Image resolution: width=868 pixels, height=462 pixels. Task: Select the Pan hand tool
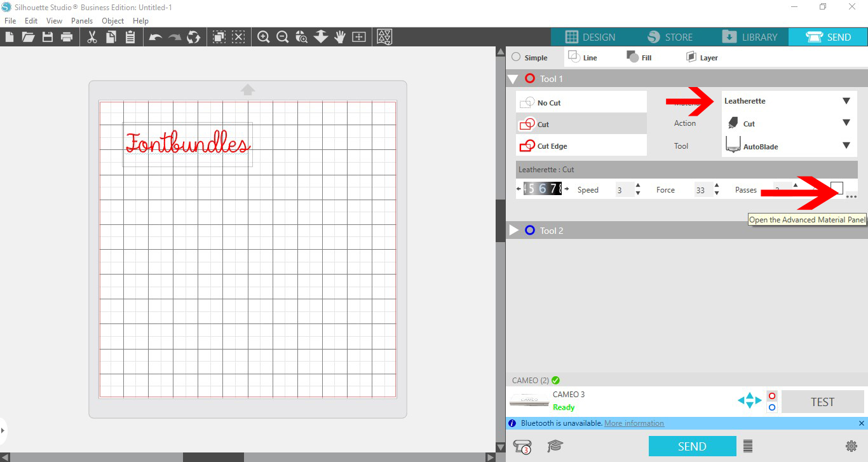point(340,37)
